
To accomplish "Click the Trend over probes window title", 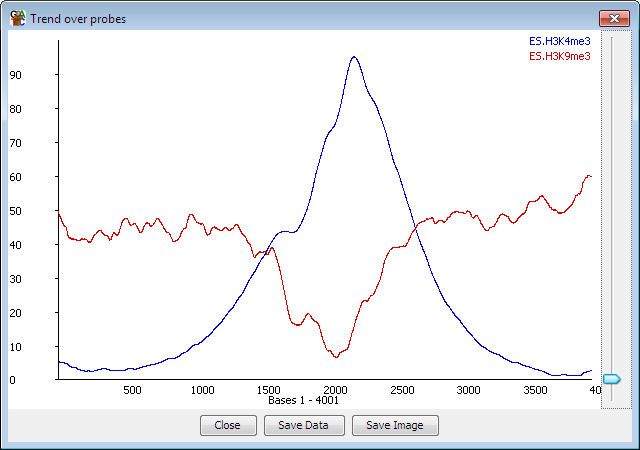I will (x=78, y=19).
